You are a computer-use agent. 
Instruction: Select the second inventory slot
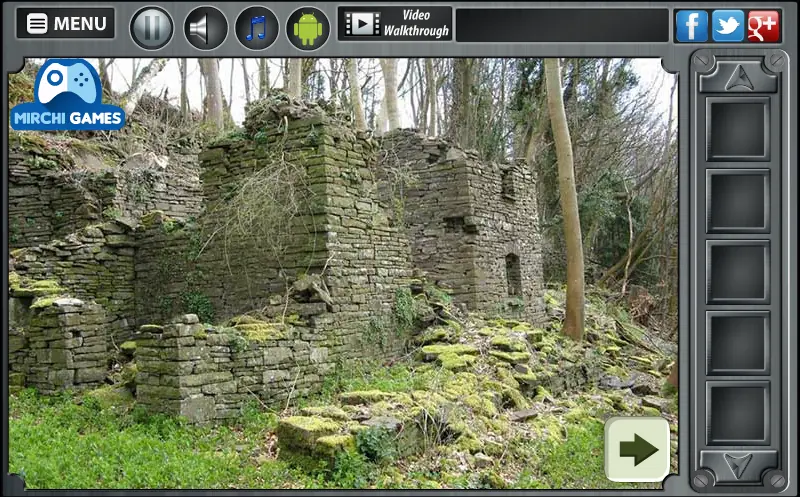738,201
